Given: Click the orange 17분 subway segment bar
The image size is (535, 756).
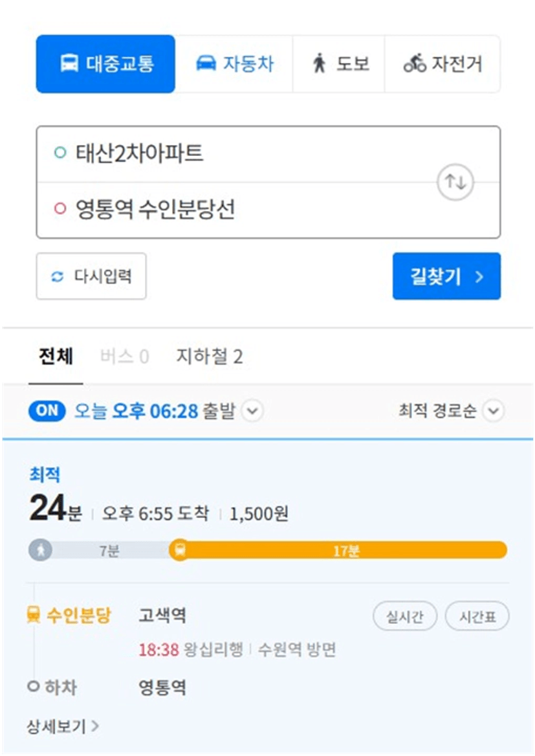Looking at the screenshot, I should click(x=344, y=550).
